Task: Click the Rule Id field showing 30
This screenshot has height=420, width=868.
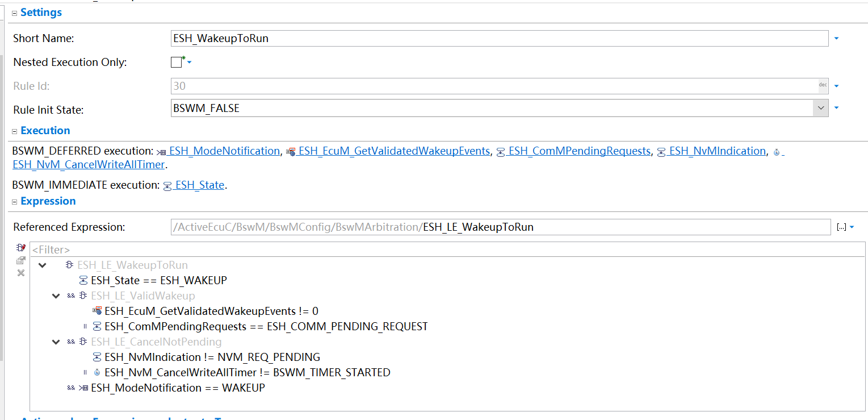Action: 500,86
